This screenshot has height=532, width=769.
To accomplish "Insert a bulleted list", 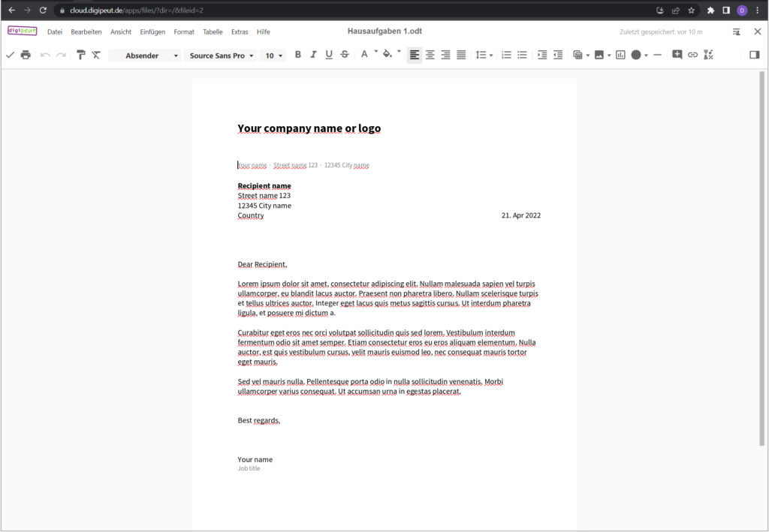I will [523, 55].
